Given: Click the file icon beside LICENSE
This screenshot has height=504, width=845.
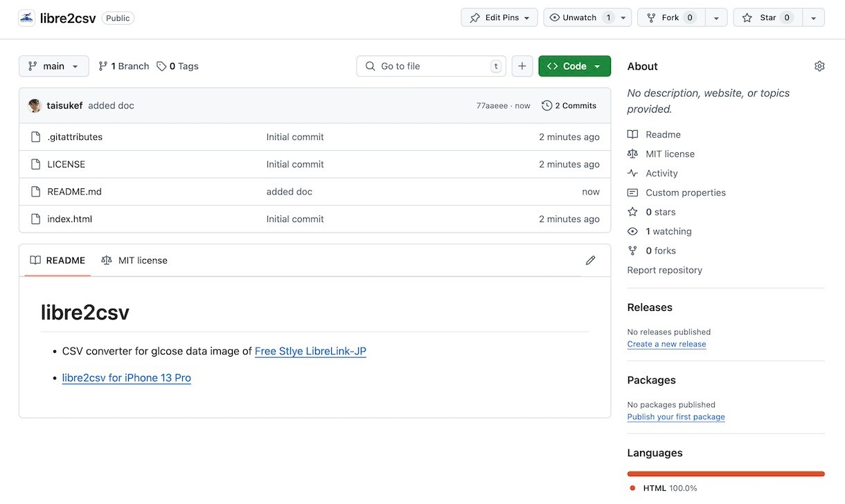Looking at the screenshot, I should click(35, 165).
